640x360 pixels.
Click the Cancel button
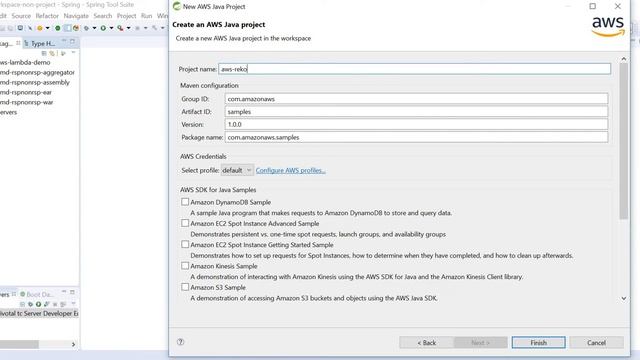click(596, 342)
